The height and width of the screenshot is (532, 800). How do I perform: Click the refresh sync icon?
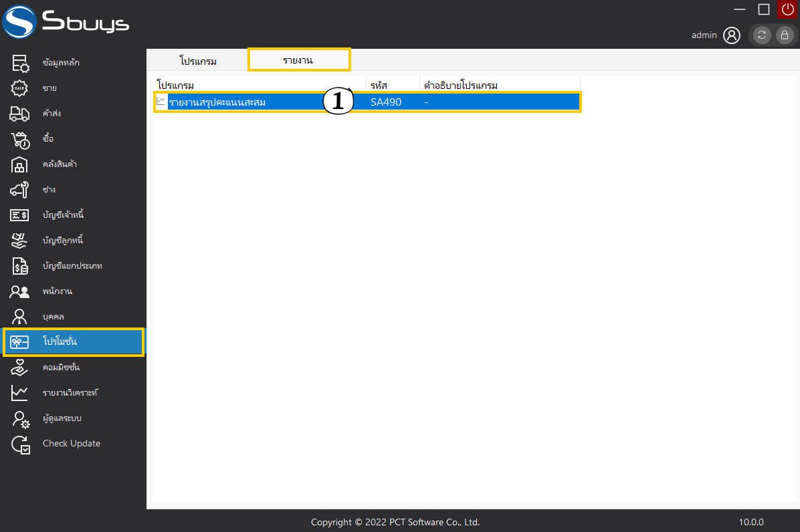[x=762, y=35]
